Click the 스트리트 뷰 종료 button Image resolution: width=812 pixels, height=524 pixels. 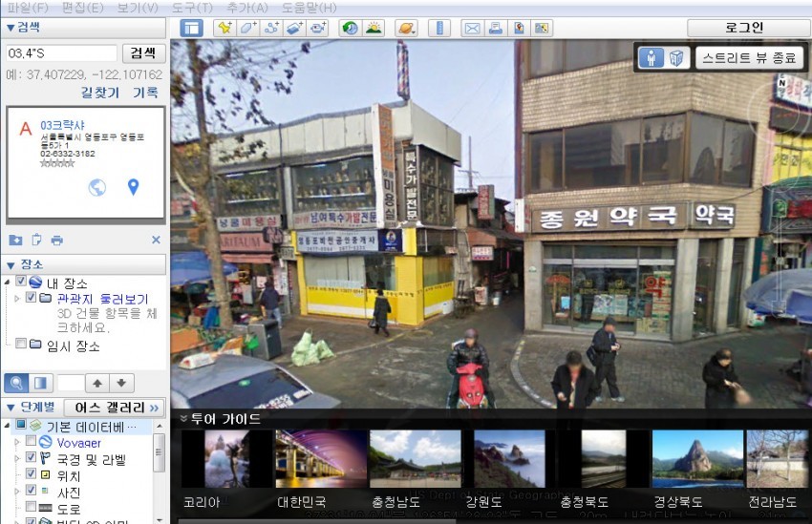coord(749,57)
